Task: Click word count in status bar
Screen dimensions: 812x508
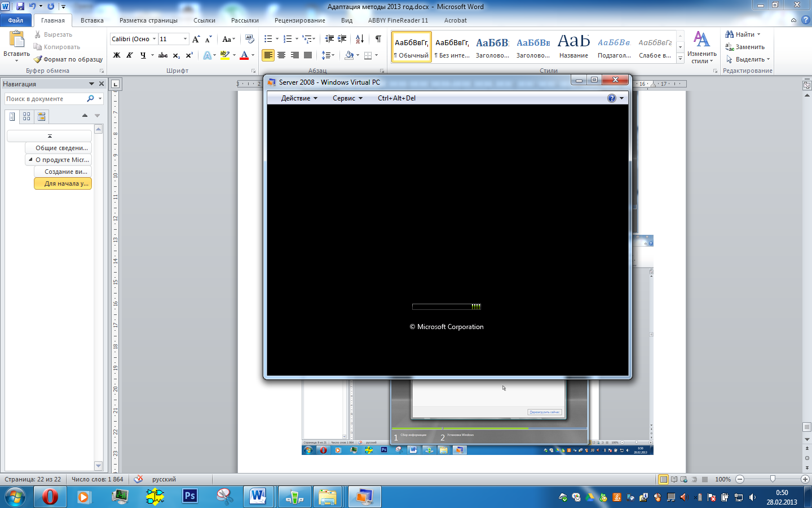Action: (x=97, y=479)
